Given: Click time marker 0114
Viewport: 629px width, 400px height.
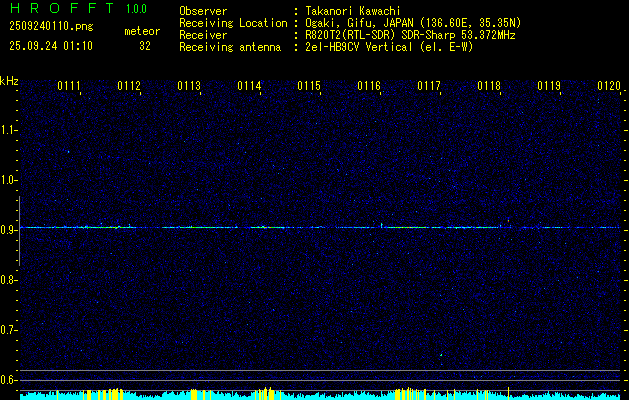Looking at the screenshot, I should 249,86.
